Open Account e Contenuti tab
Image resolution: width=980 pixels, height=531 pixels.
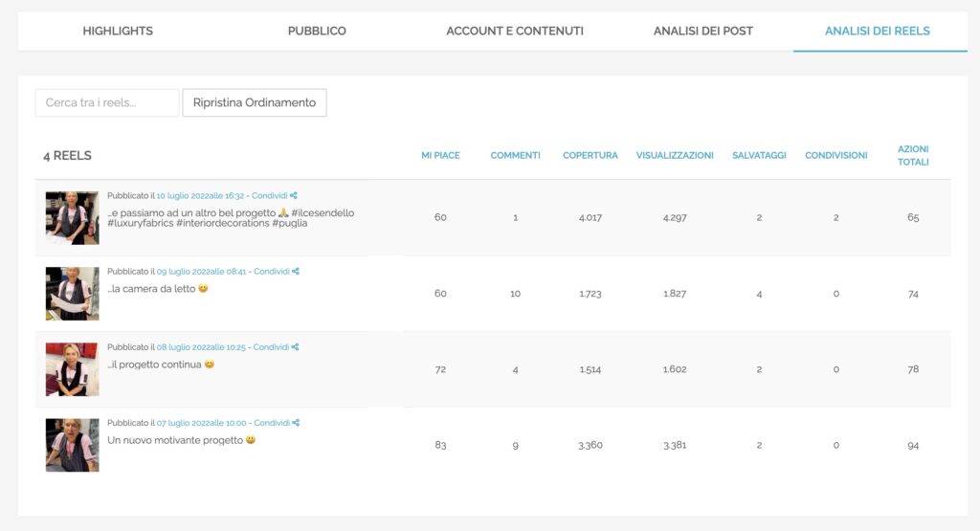point(515,31)
